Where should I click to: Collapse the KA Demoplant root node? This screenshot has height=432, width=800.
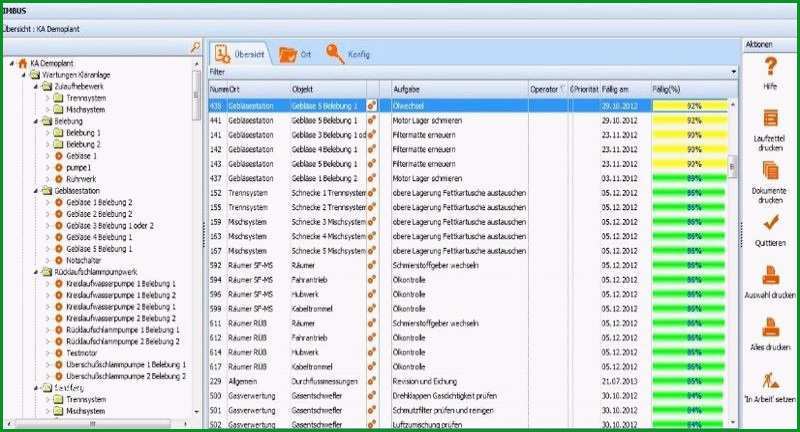tap(12, 64)
